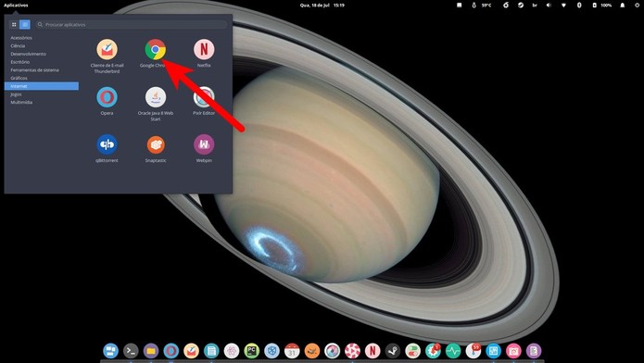644x363 pixels.
Task: Open the sound volume indicator
Action: tap(549, 6)
